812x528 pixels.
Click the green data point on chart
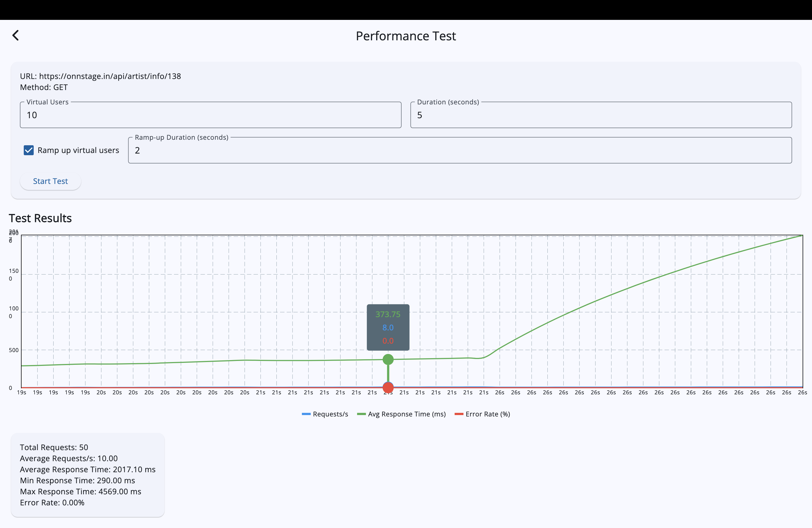[388, 360]
